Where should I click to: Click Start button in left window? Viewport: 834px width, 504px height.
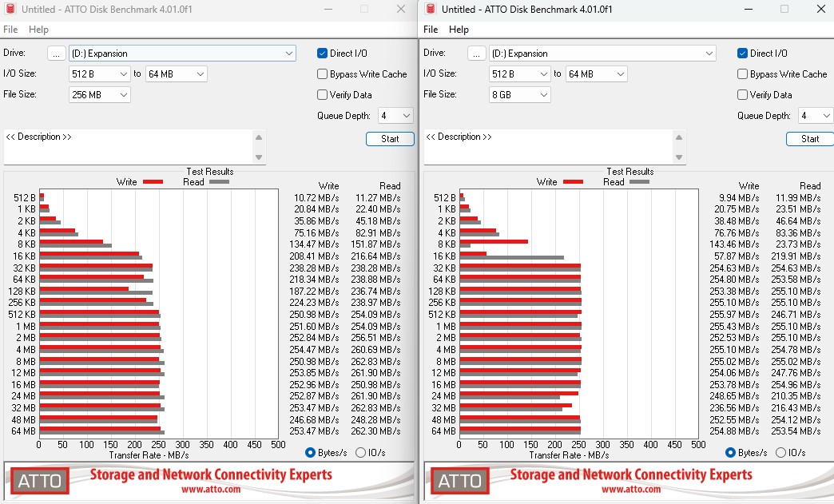tap(390, 139)
